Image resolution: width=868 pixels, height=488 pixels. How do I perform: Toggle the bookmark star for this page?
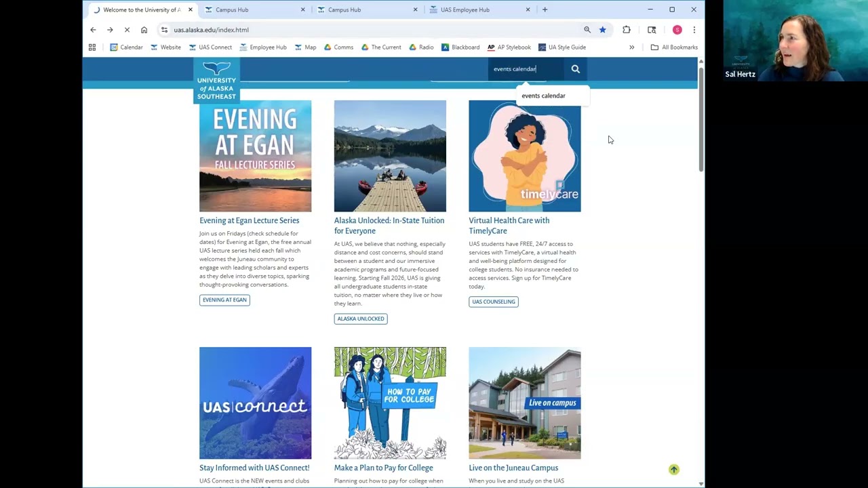pos(602,30)
